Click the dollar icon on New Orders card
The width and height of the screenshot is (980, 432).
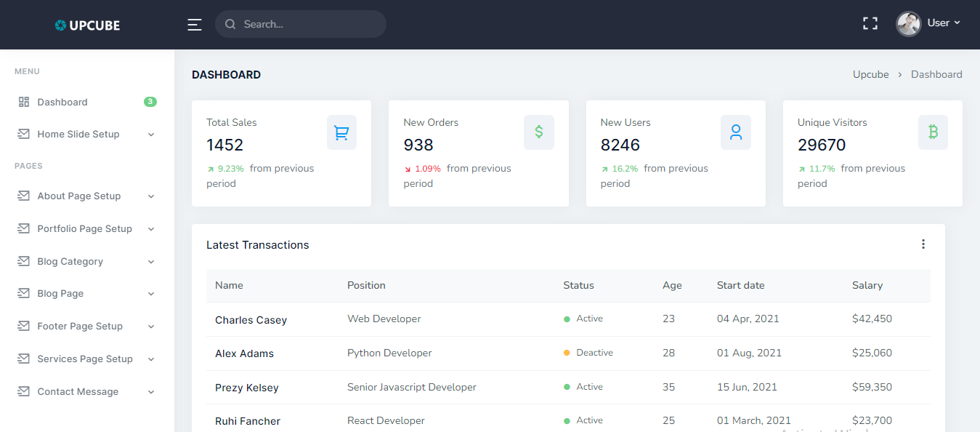pos(538,132)
